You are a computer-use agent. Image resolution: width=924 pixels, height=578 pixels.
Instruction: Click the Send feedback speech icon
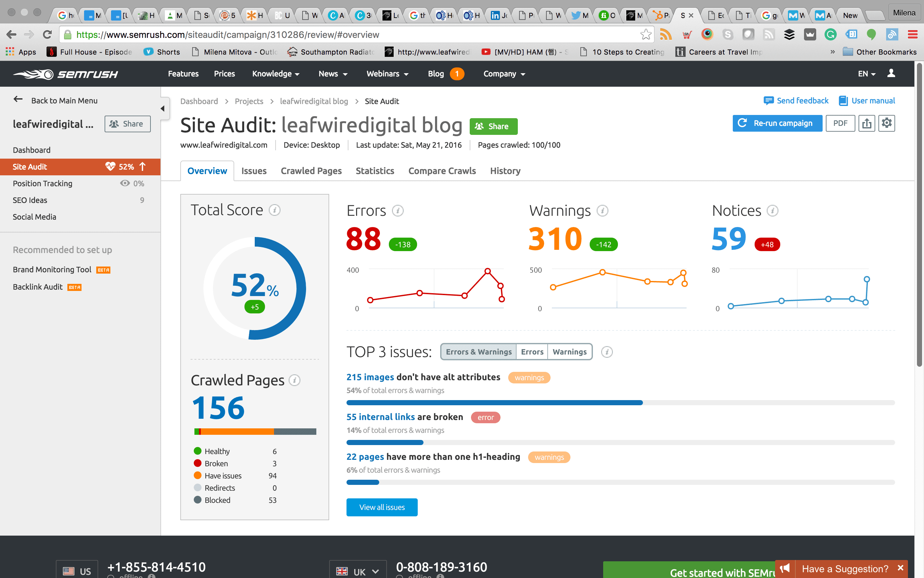pyautogui.click(x=768, y=101)
